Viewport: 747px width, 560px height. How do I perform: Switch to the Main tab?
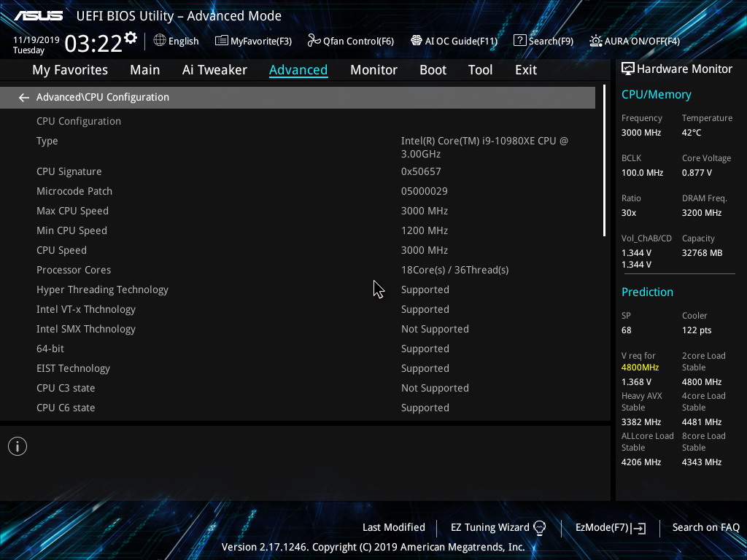pyautogui.click(x=145, y=70)
